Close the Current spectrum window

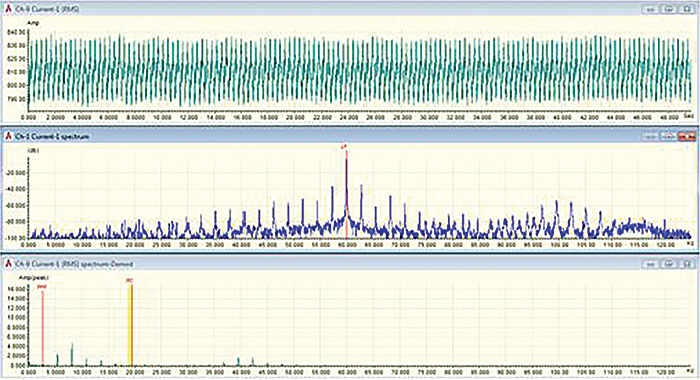coord(686,137)
